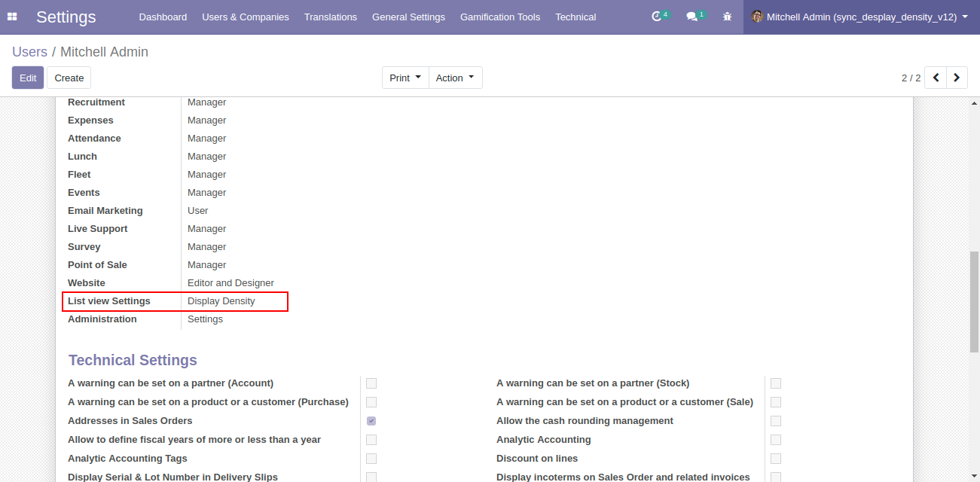Viewport: 980px width, 482px height.
Task: Open the Print dropdown
Action: click(x=405, y=78)
